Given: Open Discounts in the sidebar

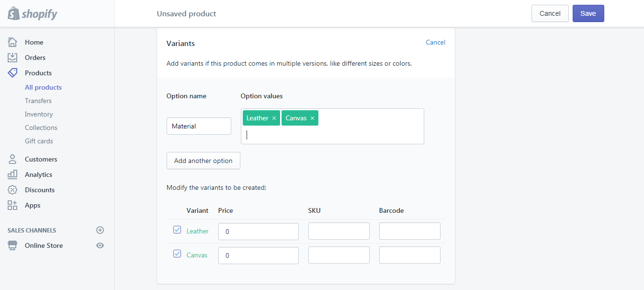Looking at the screenshot, I should 40,190.
